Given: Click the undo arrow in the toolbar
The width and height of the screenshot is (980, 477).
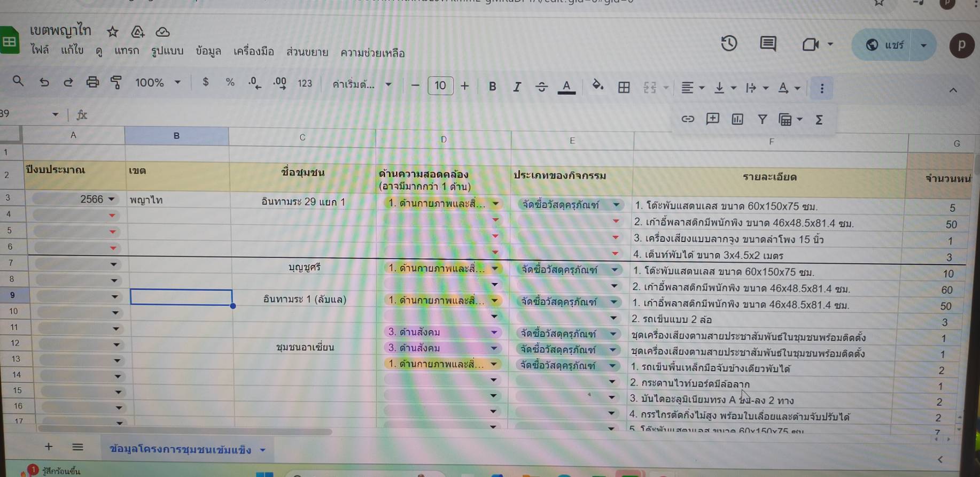Looking at the screenshot, I should [44, 82].
